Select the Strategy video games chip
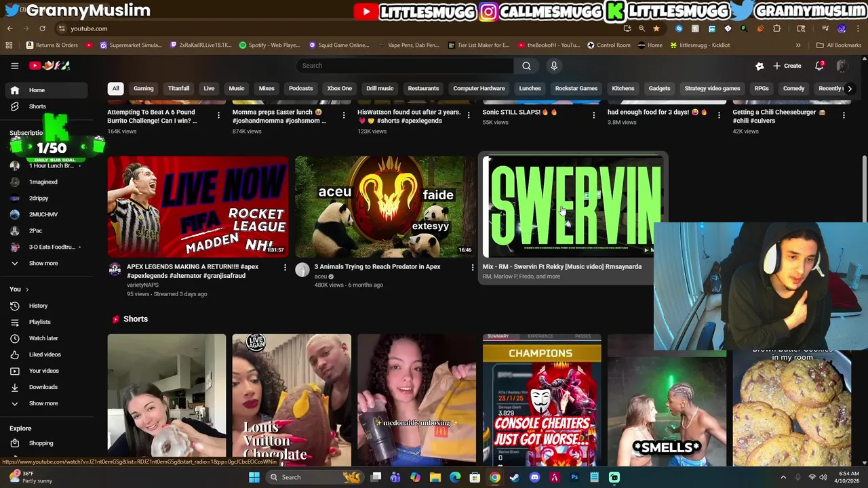The image size is (868, 488). (x=712, y=88)
